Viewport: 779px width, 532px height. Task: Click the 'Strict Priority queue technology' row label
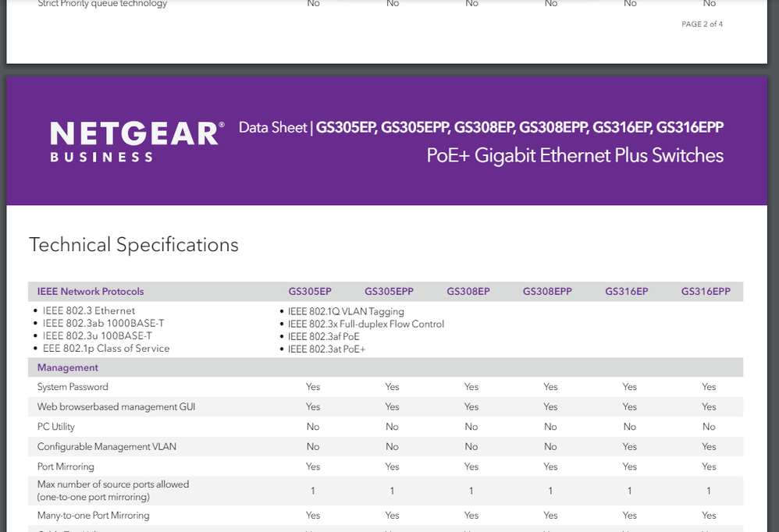(x=102, y=4)
